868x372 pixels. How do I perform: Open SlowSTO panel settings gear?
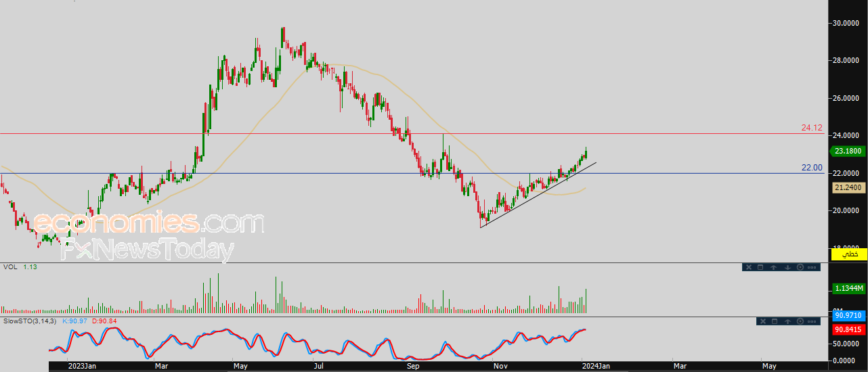point(800,321)
